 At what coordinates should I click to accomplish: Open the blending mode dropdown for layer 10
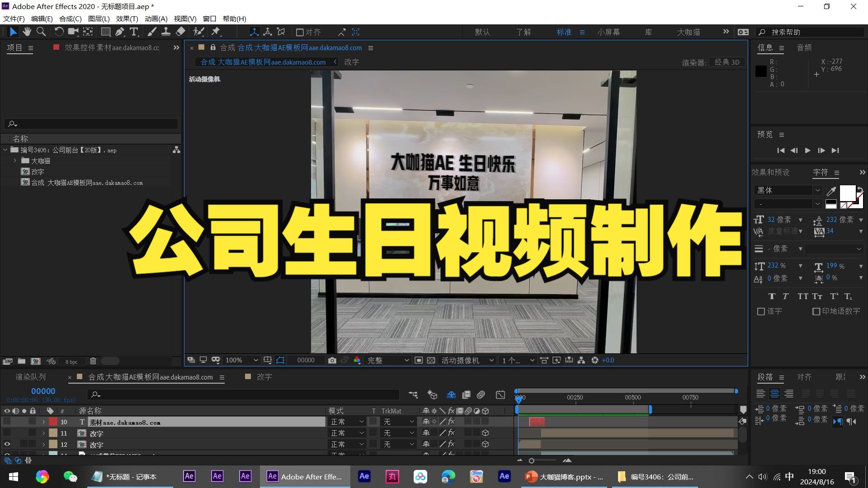coord(347,422)
